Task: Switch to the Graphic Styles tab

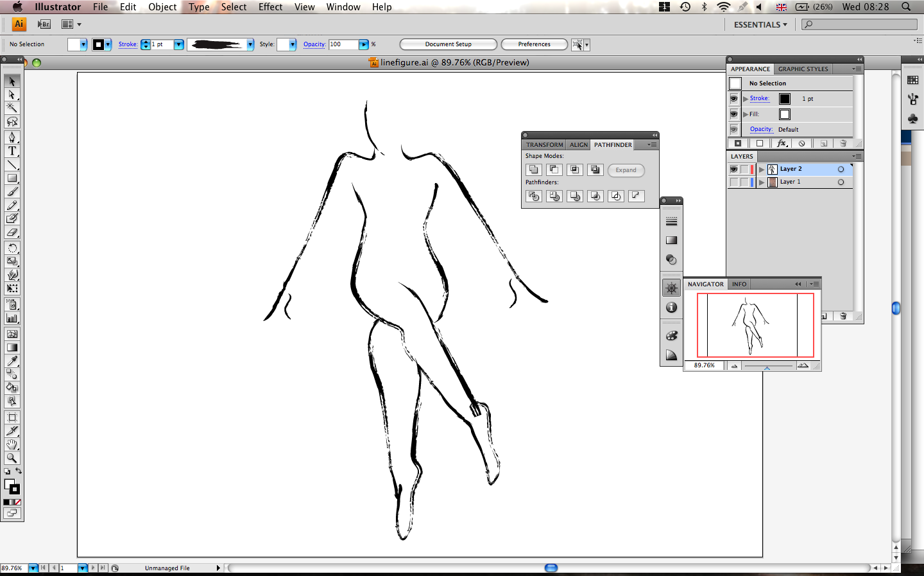Action: (803, 69)
